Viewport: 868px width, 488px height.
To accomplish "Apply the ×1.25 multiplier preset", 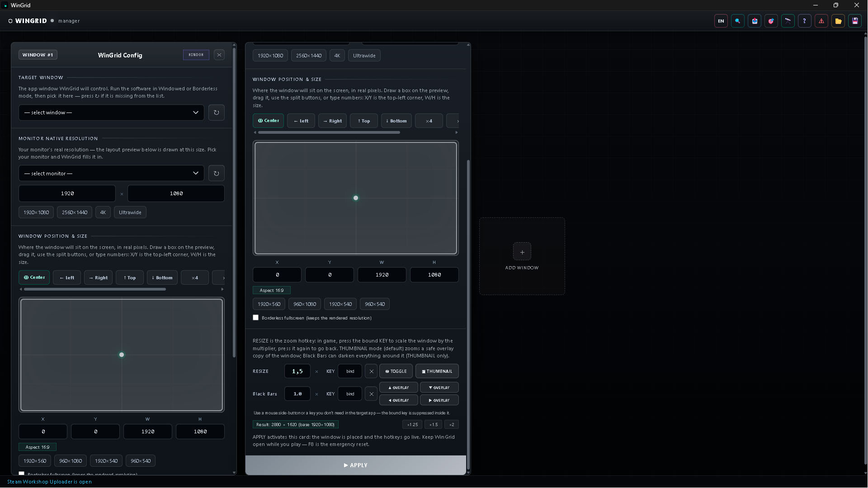I will coord(412,425).
